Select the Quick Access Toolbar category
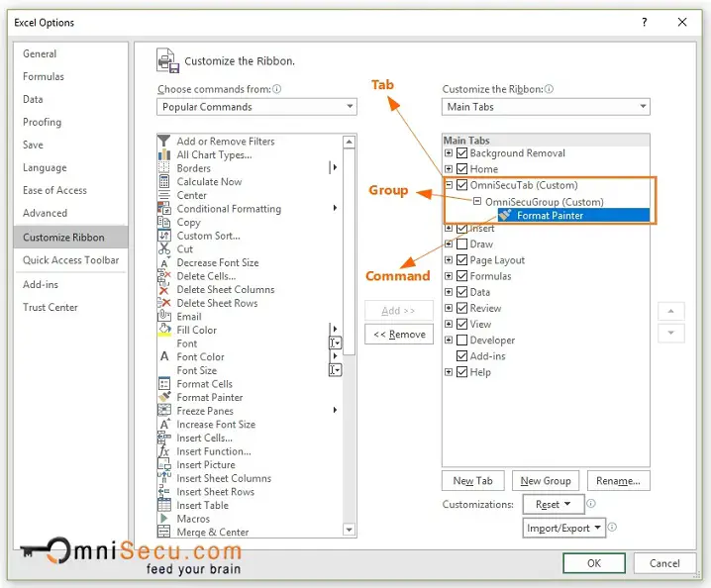This screenshot has width=711, height=588. pos(70,260)
